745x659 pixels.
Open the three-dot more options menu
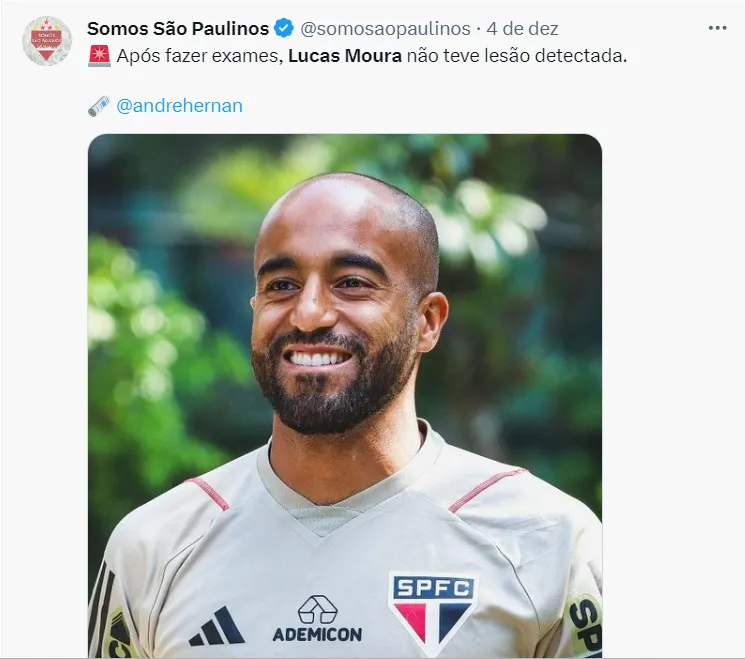[717, 29]
